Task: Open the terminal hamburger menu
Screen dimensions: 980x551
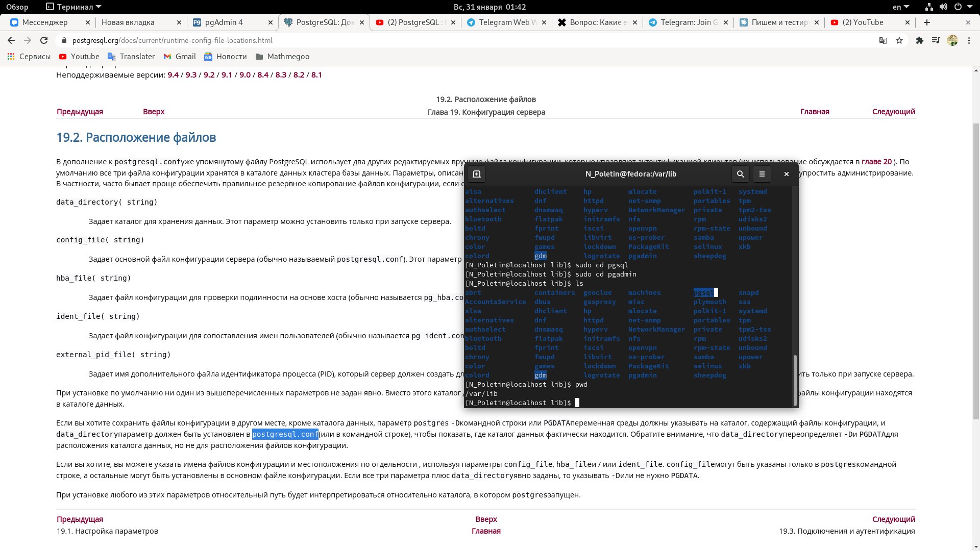Action: click(762, 174)
